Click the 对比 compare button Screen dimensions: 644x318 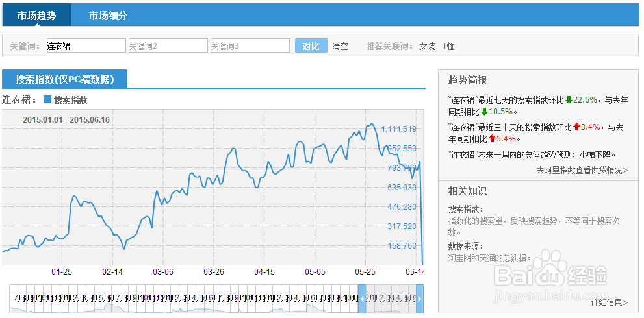click(x=311, y=46)
